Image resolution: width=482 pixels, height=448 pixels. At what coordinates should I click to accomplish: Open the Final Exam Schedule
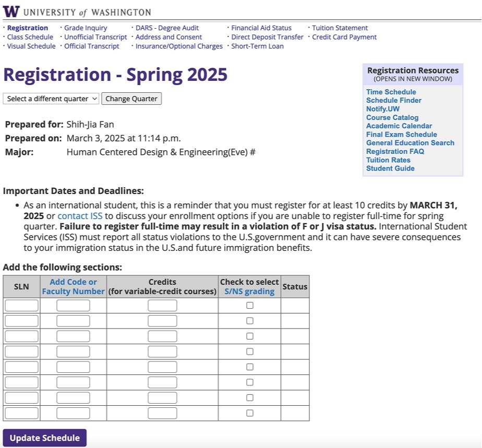click(x=402, y=135)
